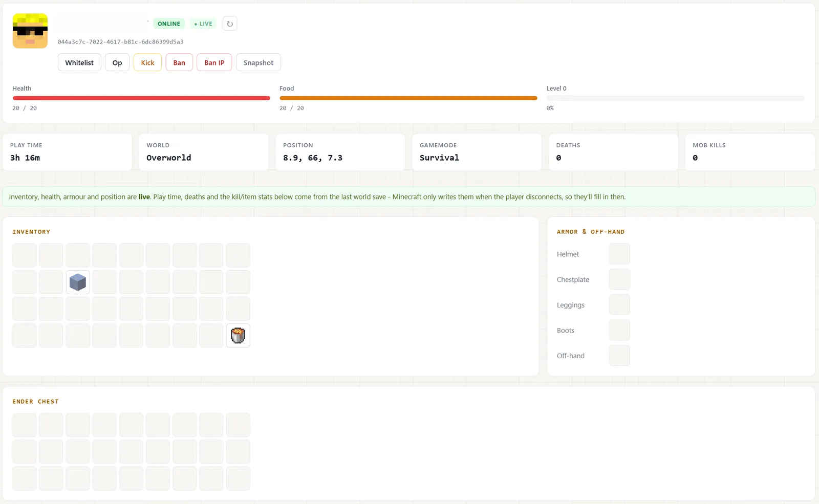
Task: Click the refresh icon next to LIVE
Action: [x=230, y=24]
